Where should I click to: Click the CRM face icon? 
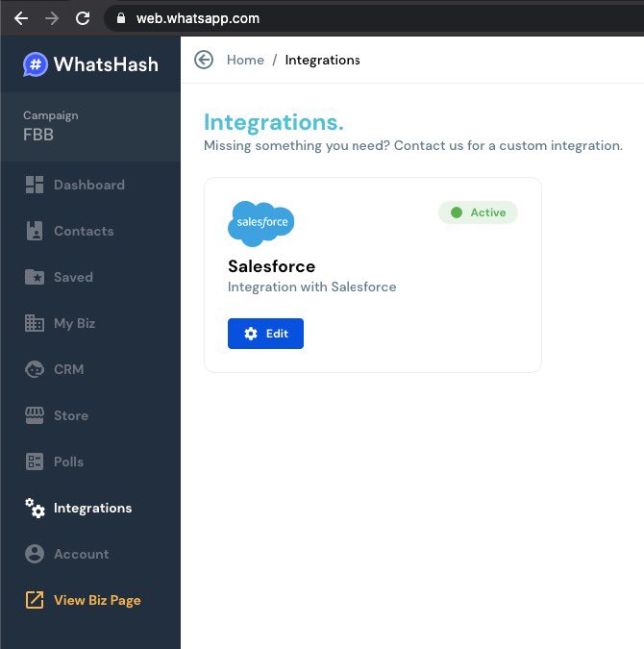tap(35, 369)
